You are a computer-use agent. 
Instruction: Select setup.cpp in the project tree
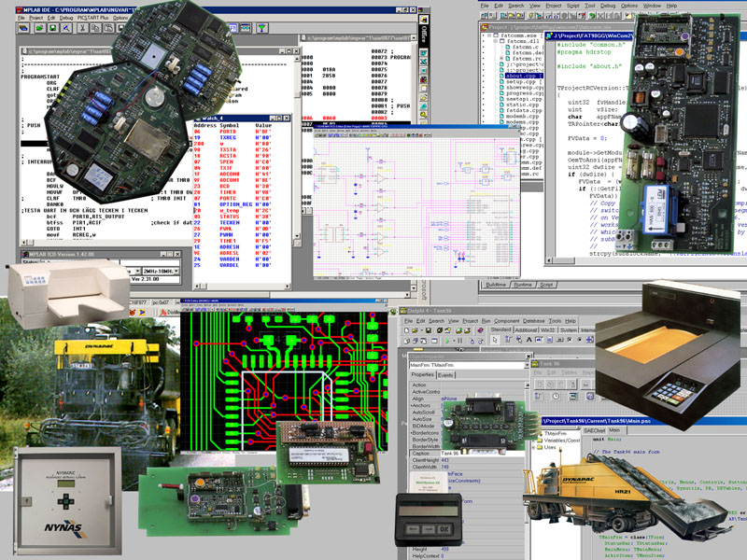coord(524,81)
